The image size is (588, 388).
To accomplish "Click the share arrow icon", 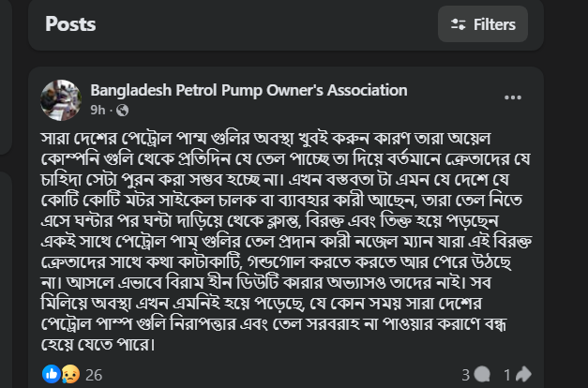I will click(523, 374).
